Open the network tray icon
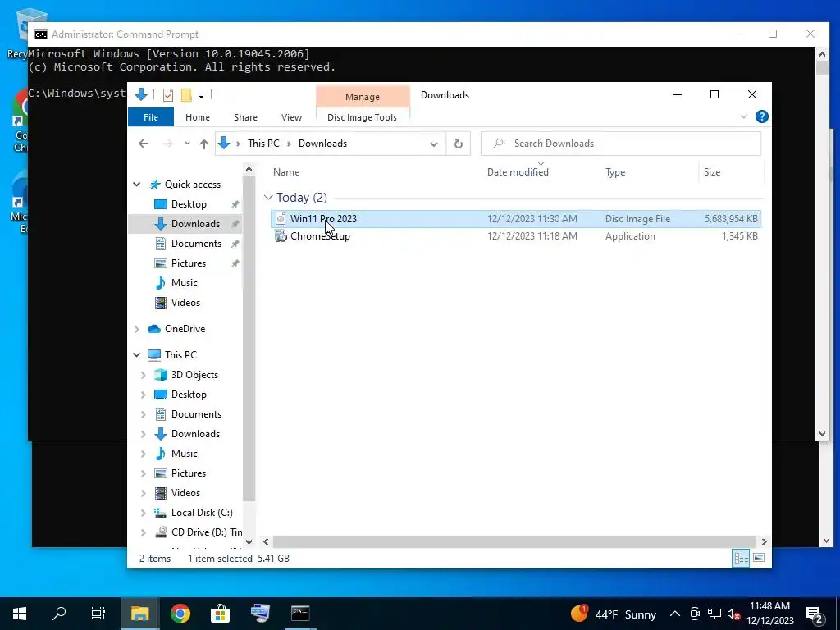The image size is (840, 630). (714, 614)
